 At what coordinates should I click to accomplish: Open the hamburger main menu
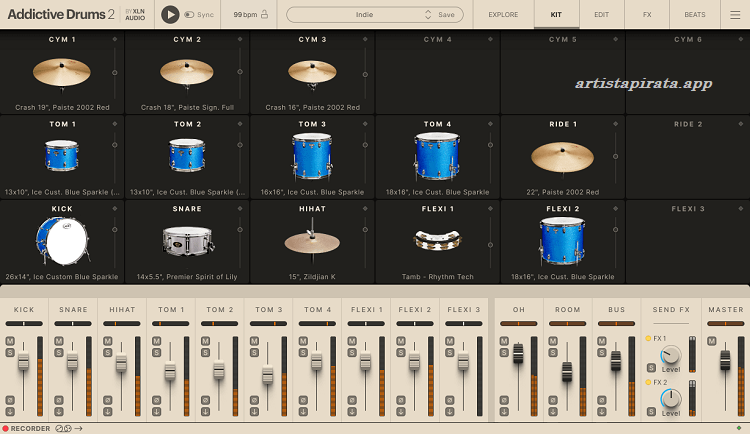(735, 15)
